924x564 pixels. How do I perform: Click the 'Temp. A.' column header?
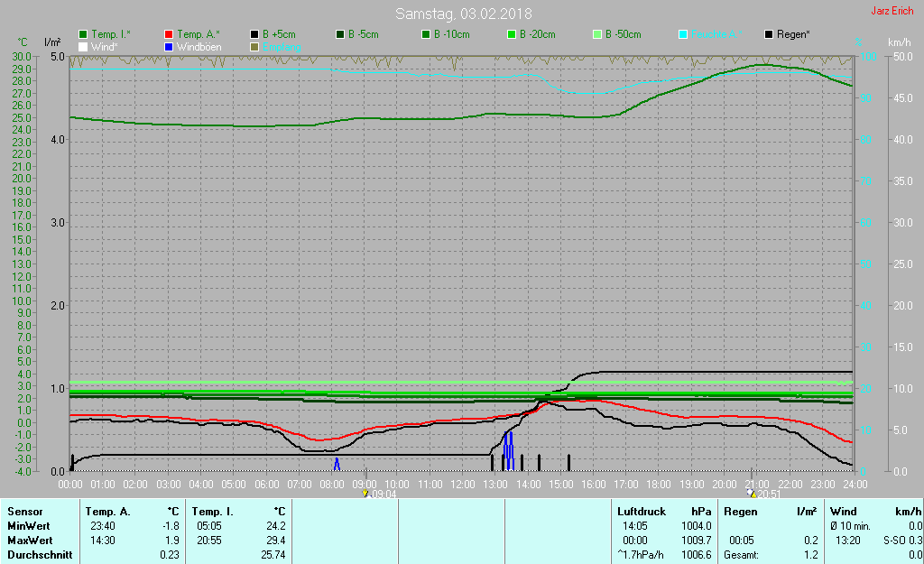pos(108,512)
